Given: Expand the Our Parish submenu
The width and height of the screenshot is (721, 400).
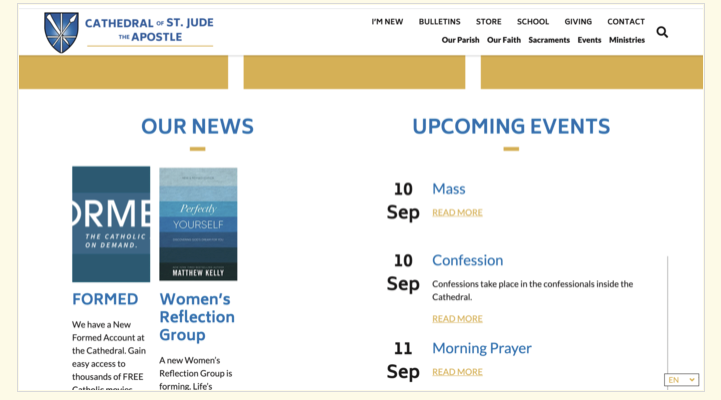Looking at the screenshot, I should pos(460,40).
